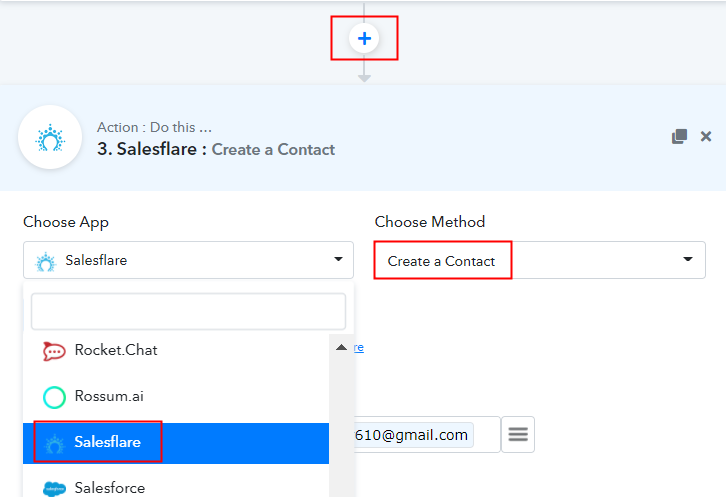The width and height of the screenshot is (726, 497).
Task: Duplicate the Salesflare action step
Action: point(679,136)
